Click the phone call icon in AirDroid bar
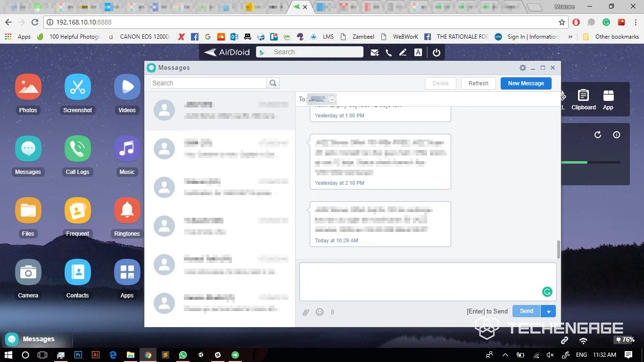The height and width of the screenshot is (362, 644). point(388,53)
